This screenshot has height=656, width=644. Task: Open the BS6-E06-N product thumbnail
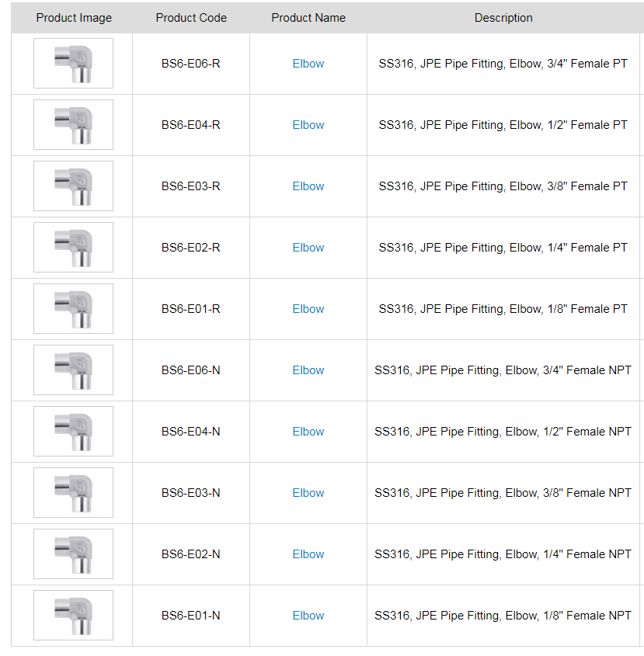(x=73, y=370)
